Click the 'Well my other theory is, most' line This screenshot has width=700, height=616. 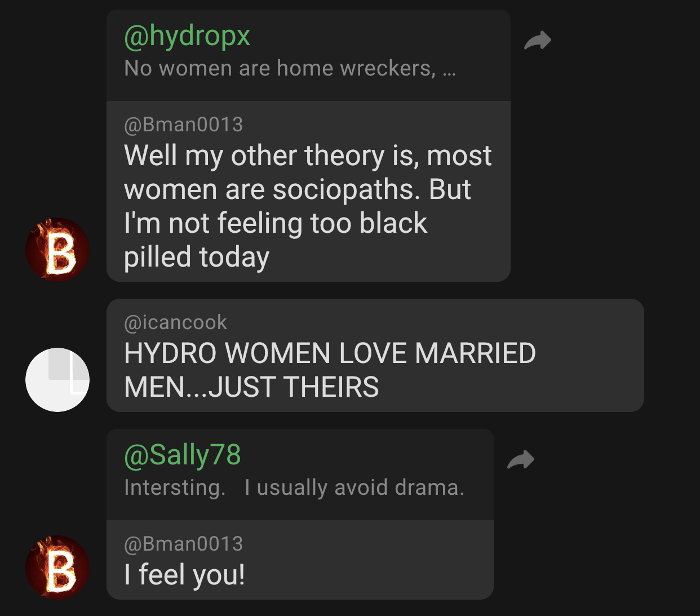coord(308,156)
